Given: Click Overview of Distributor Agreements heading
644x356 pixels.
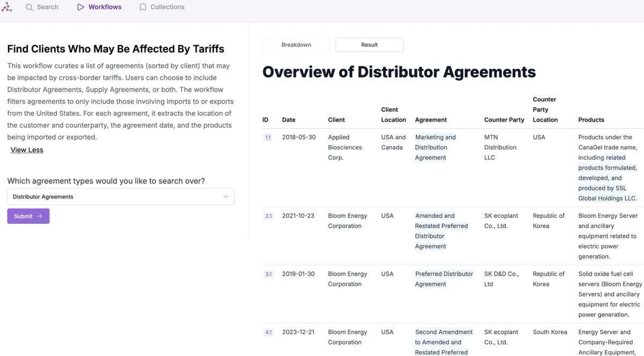Looking at the screenshot, I should pos(399,72).
